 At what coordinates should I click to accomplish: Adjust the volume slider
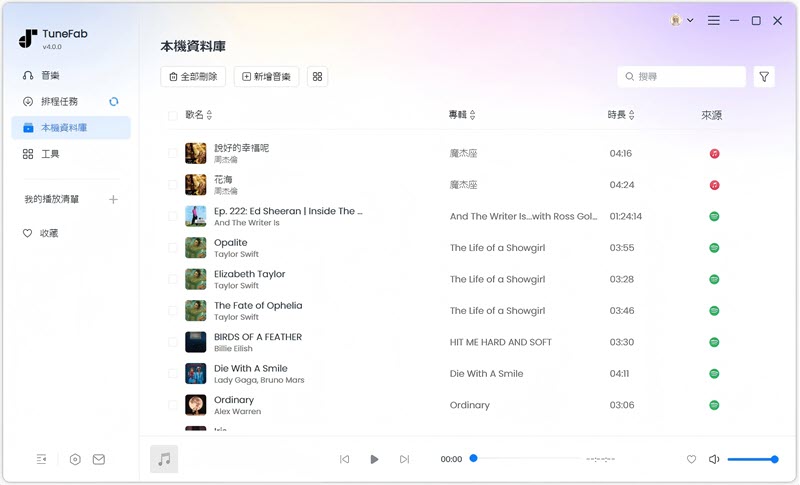(x=753, y=459)
